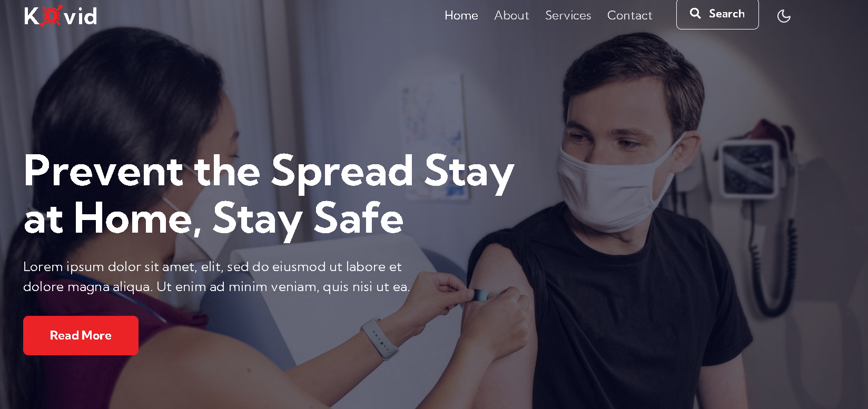This screenshot has width=868, height=409.
Task: Click the 'Stay Safe' words in the heading
Action: (x=308, y=218)
